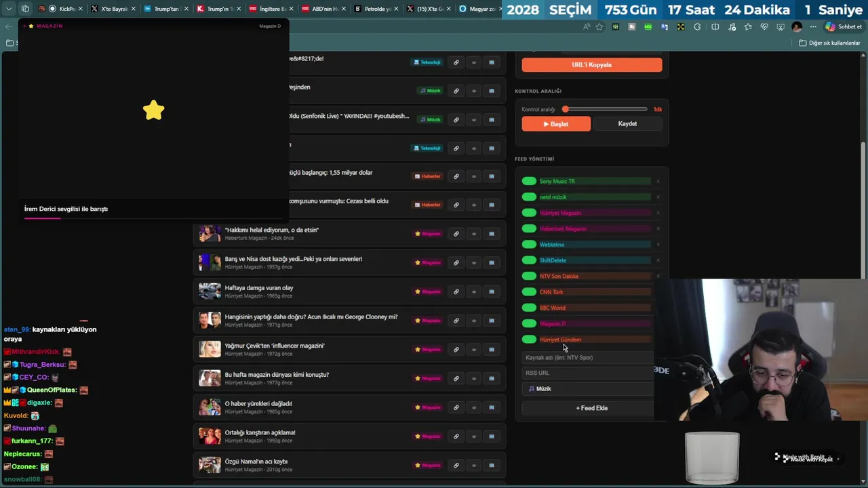Add page to favorites star icon
This screenshot has width=868, height=488.
coord(599,27)
